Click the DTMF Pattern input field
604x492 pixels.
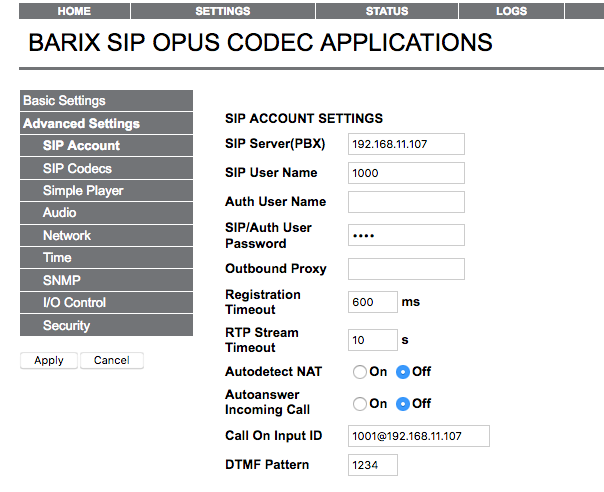tap(372, 465)
